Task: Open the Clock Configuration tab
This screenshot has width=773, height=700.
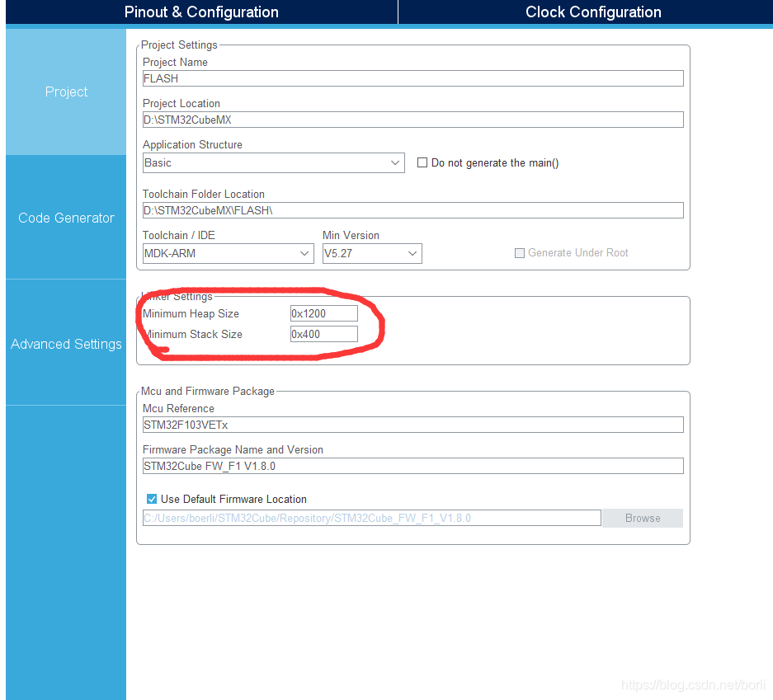Action: [593, 12]
